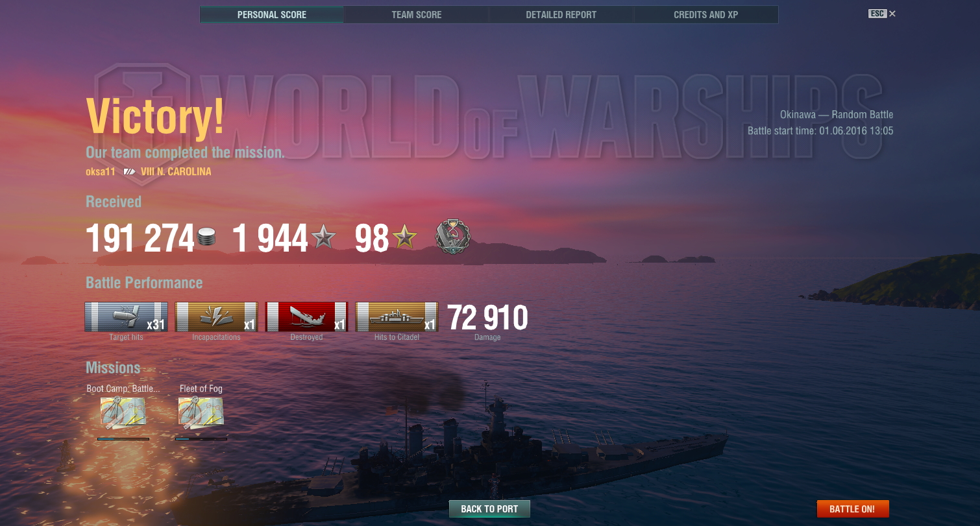Click the player name oksa11
980x526 pixels.
pyautogui.click(x=101, y=172)
